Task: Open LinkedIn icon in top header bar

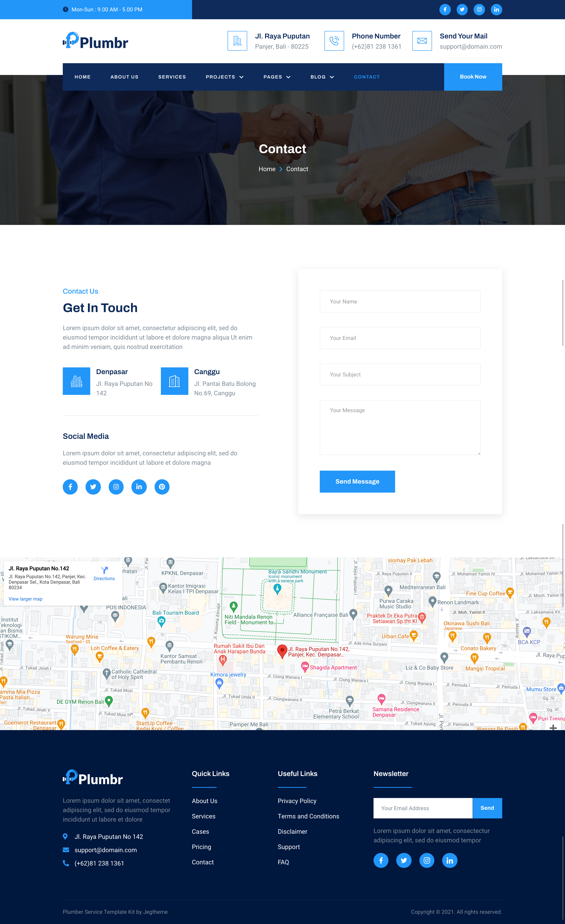Action: point(496,10)
